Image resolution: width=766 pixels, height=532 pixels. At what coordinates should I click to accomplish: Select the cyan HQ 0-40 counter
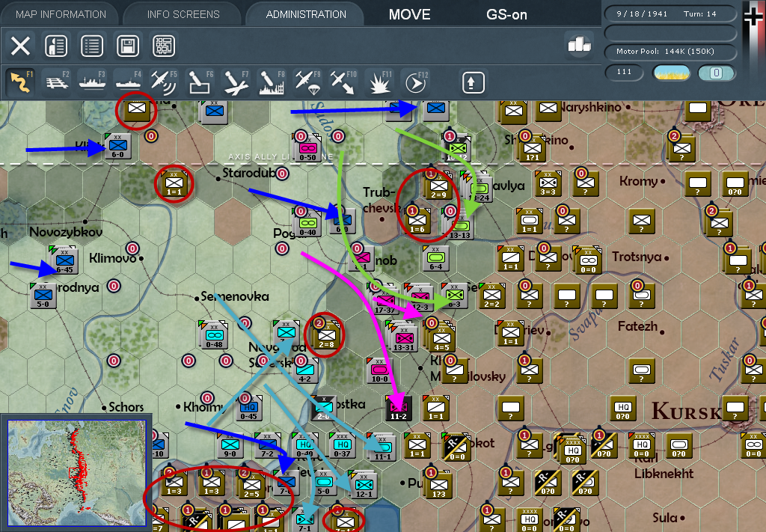[x=304, y=445]
